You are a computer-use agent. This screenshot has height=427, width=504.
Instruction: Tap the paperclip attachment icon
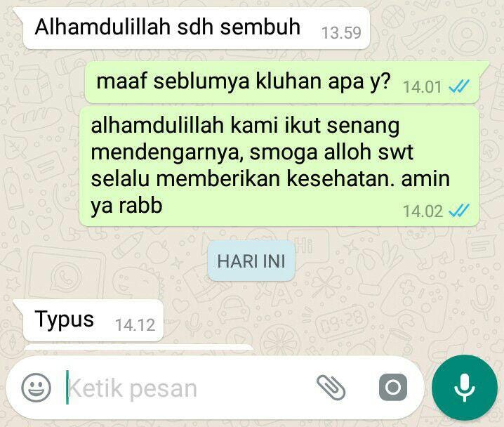pos(331,388)
